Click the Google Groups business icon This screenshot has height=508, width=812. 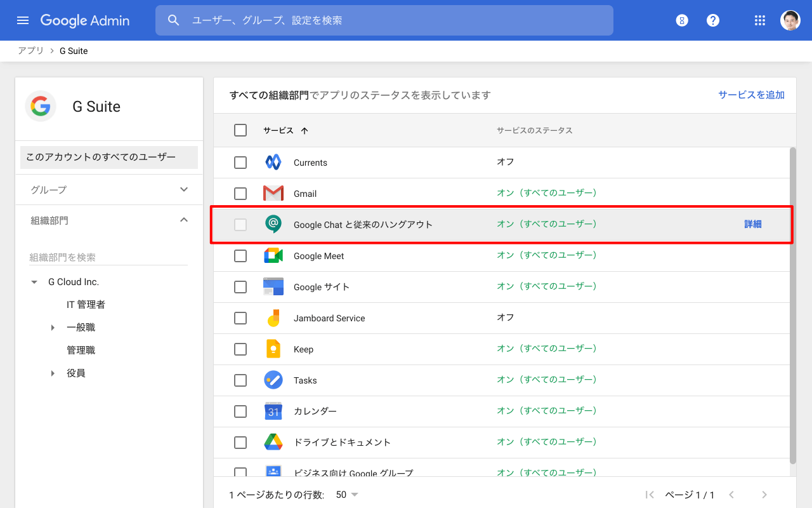[x=273, y=471]
